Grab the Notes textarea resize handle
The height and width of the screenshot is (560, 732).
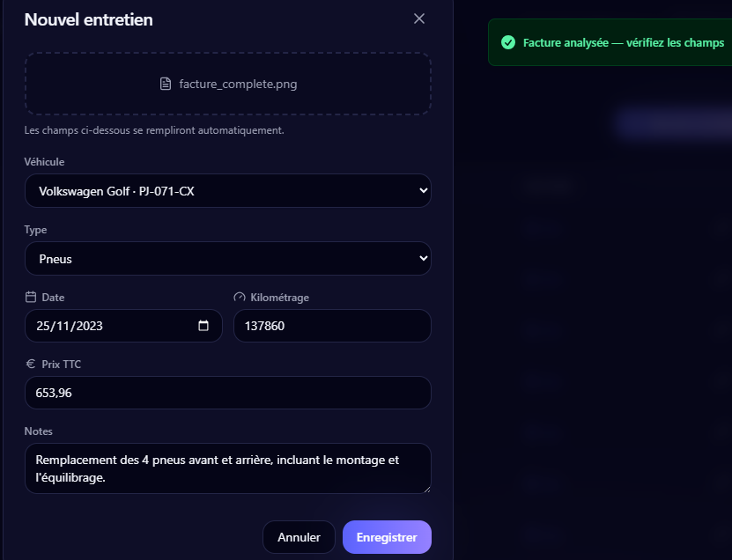[426, 489]
